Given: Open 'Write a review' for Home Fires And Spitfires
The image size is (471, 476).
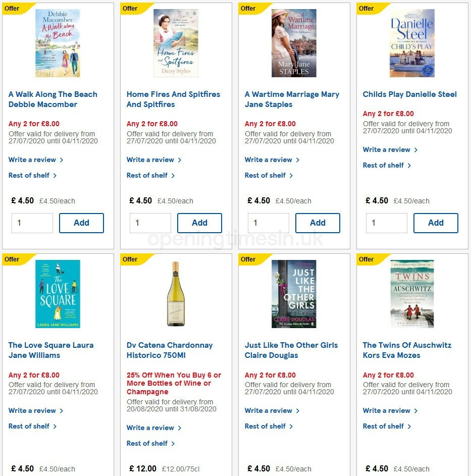Looking at the screenshot, I should 150,160.
